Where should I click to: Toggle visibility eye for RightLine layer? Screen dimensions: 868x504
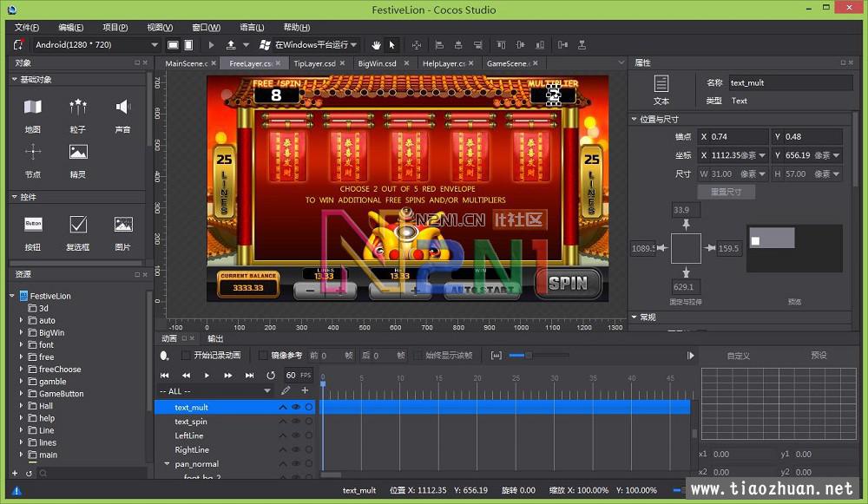tap(296, 449)
